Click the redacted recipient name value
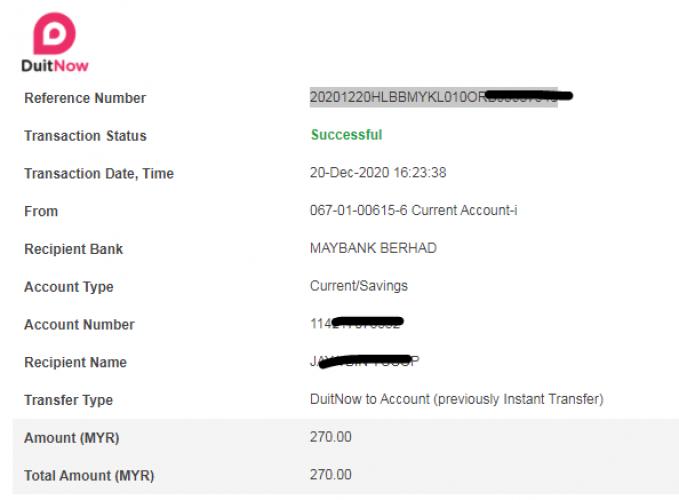 [364, 361]
